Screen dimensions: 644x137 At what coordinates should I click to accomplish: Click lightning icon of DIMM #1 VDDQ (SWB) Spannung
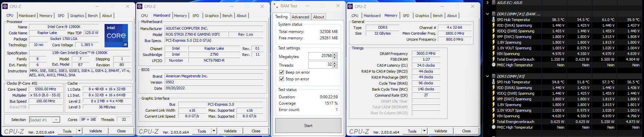click(x=494, y=31)
